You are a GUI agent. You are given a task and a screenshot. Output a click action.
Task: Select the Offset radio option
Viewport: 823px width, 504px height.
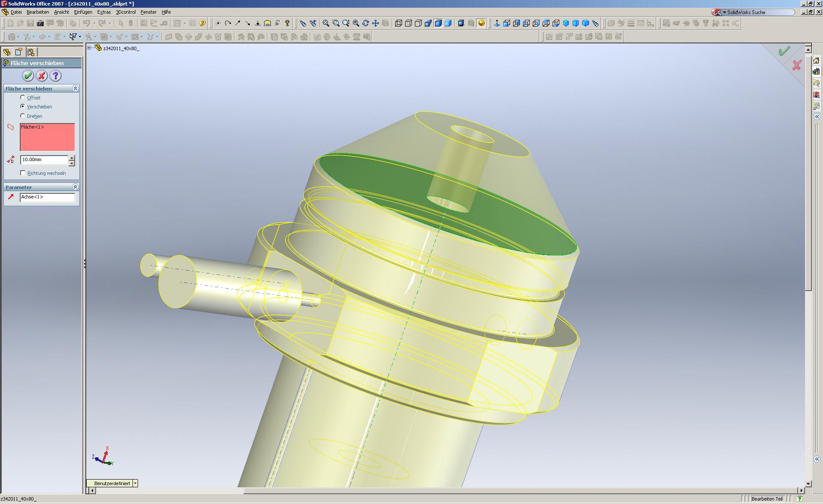(23, 98)
